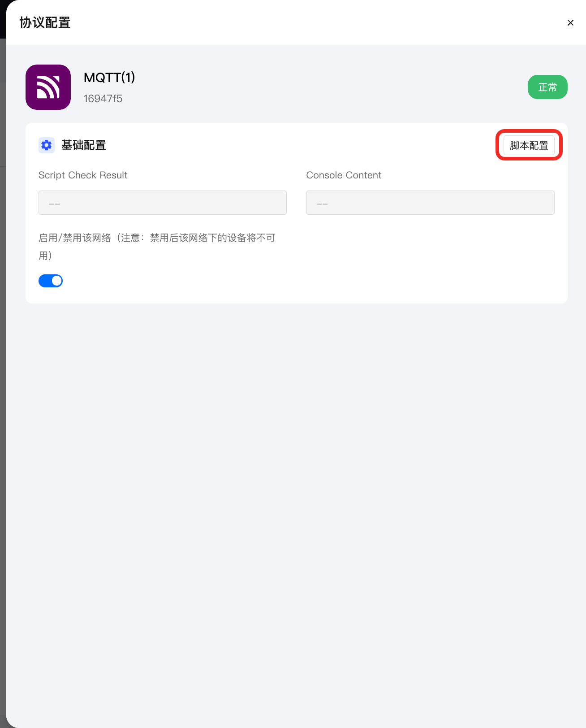Viewport: 586px width, 728px height.
Task: Click the 基础配置 section heading
Action: click(x=84, y=145)
